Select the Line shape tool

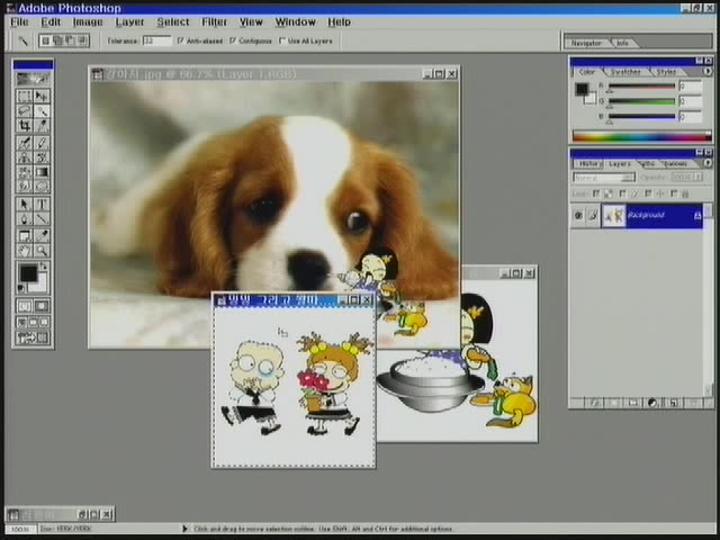point(42,219)
